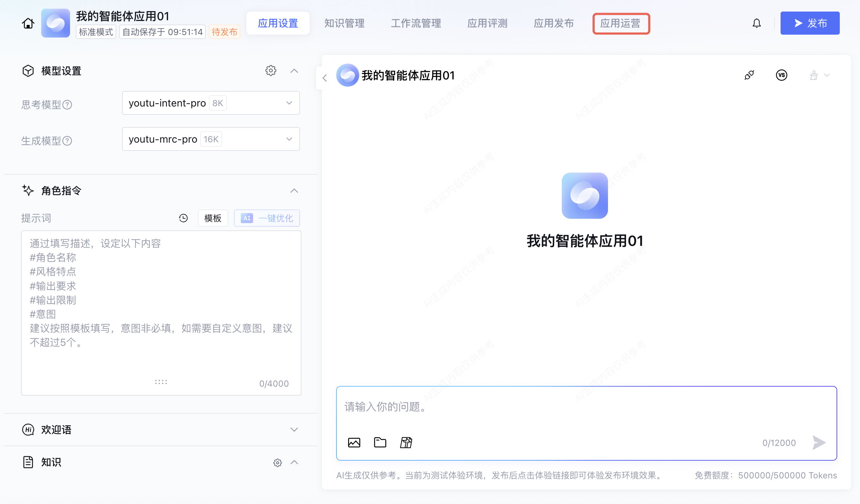This screenshot has width=860, height=504.
Task: Click the 模板 button
Action: [x=213, y=218]
